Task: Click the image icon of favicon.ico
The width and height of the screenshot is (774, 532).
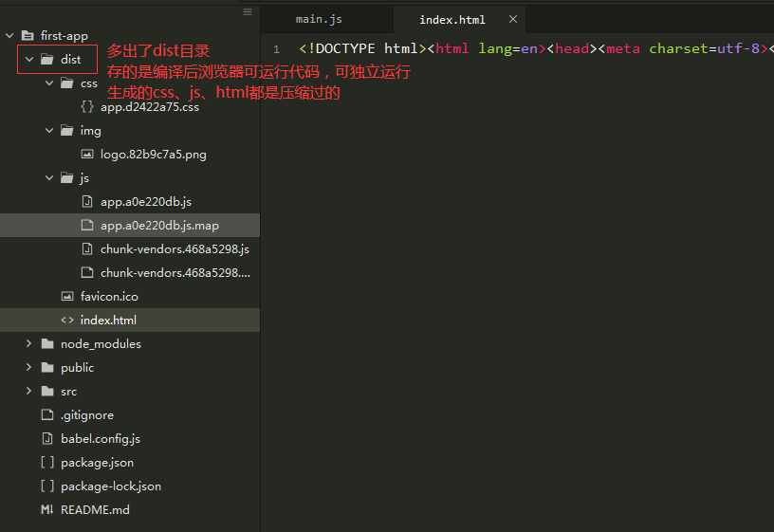Action: click(67, 296)
